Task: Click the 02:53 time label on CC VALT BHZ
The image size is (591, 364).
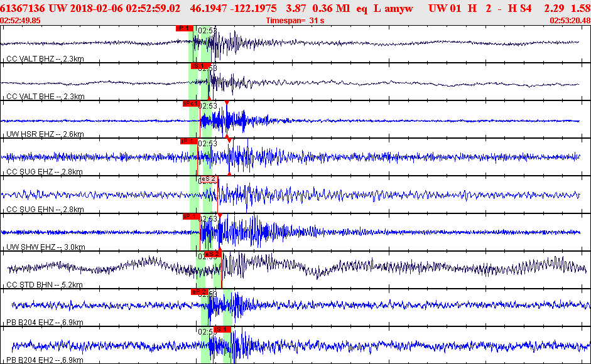Action: pyautogui.click(x=208, y=31)
